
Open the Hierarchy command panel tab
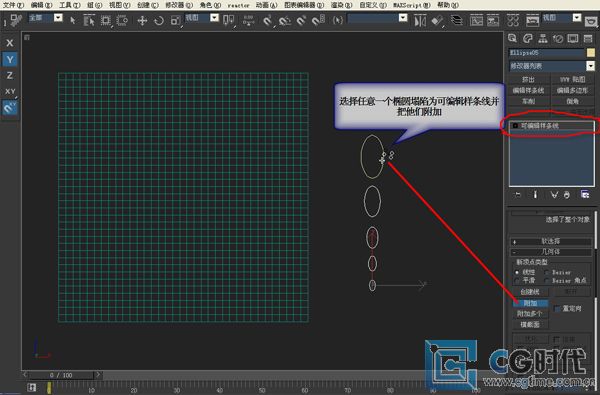tap(543, 38)
